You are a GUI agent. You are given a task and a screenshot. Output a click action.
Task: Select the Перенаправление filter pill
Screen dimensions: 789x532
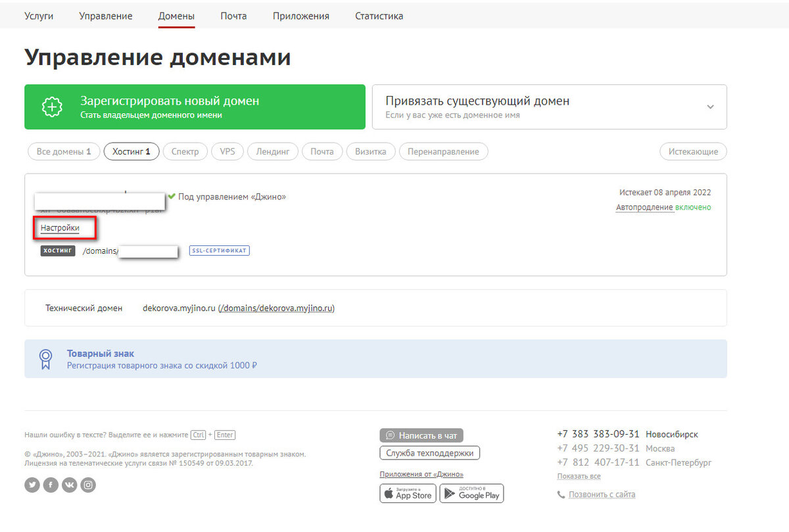click(x=443, y=151)
